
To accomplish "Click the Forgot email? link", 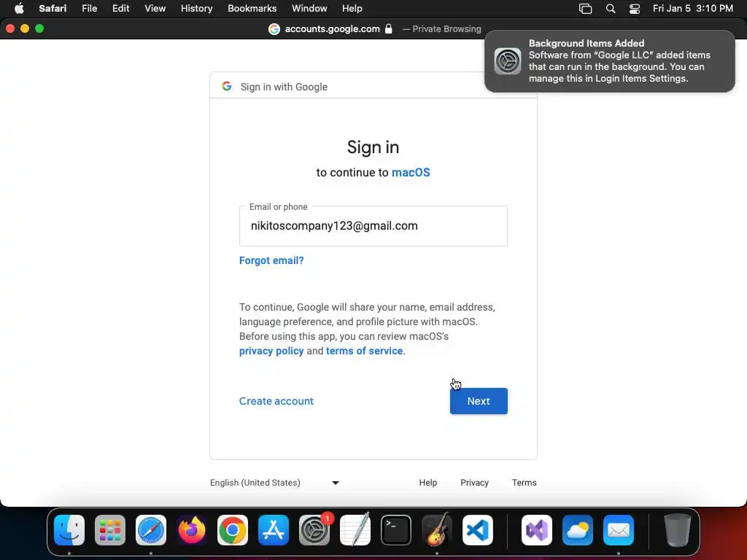I will pyautogui.click(x=271, y=260).
